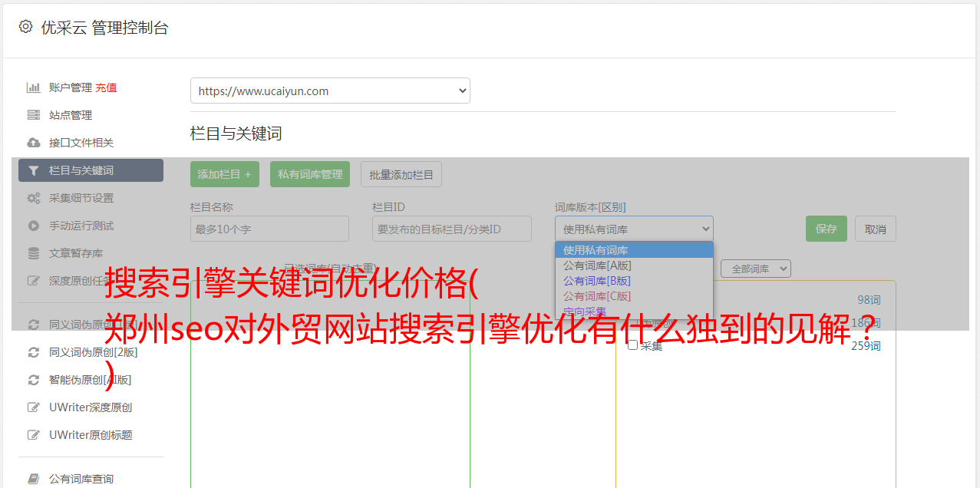Click refresh icon of 智能伪原创[AI版]

(34, 380)
